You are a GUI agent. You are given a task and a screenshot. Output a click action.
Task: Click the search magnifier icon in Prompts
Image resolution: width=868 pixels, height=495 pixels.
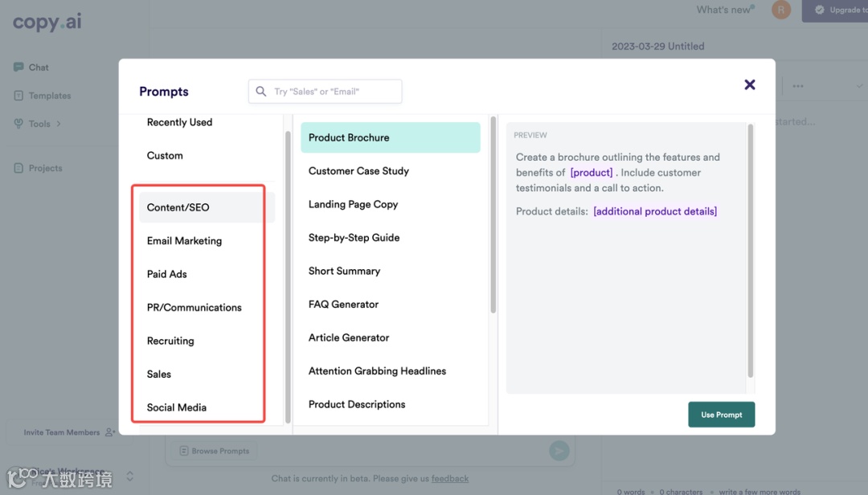(x=260, y=92)
